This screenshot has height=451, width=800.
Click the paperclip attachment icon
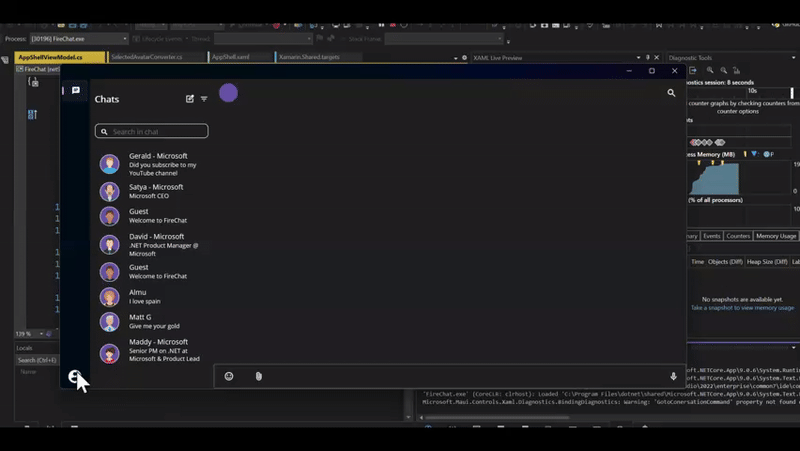pos(259,376)
